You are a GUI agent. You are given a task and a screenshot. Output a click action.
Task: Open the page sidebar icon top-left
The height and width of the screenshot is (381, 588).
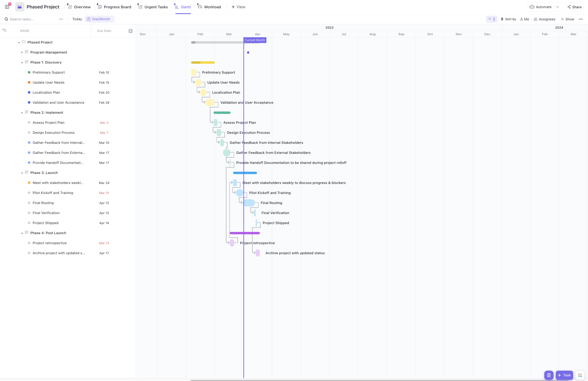pos(7,7)
